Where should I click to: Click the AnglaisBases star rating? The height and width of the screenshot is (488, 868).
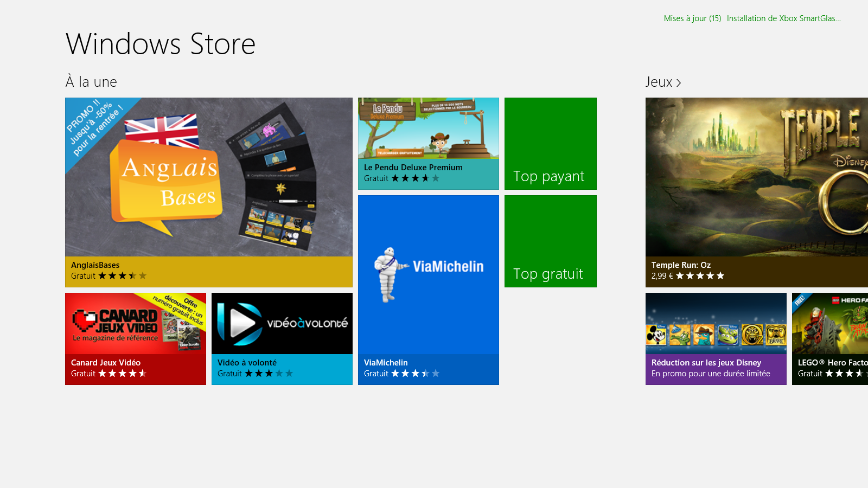click(x=122, y=276)
